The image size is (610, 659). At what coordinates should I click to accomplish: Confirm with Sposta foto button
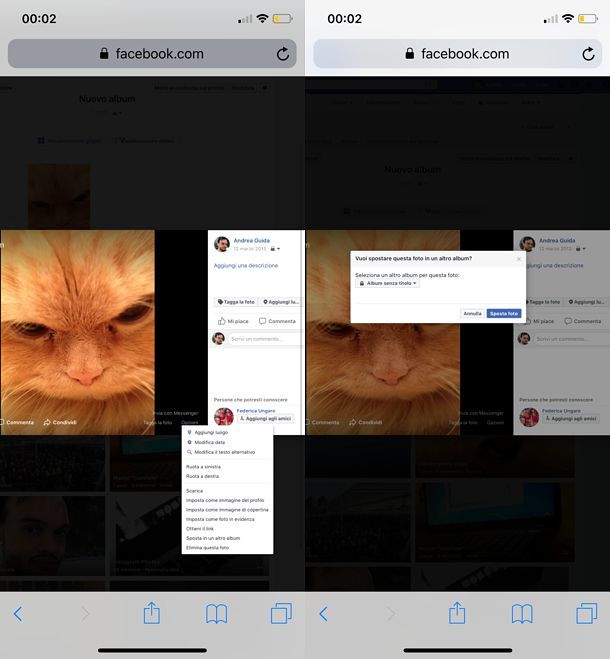tap(504, 314)
